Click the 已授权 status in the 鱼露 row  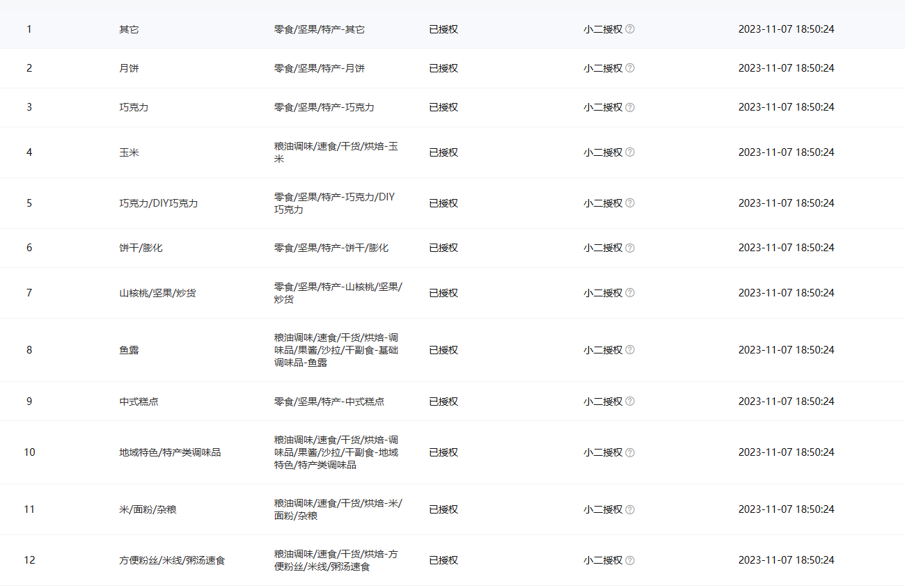pyautogui.click(x=443, y=350)
